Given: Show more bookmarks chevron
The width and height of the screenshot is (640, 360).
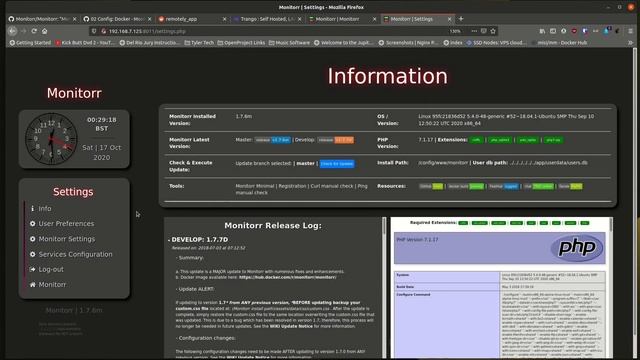Looking at the screenshot, I should coord(631,42).
